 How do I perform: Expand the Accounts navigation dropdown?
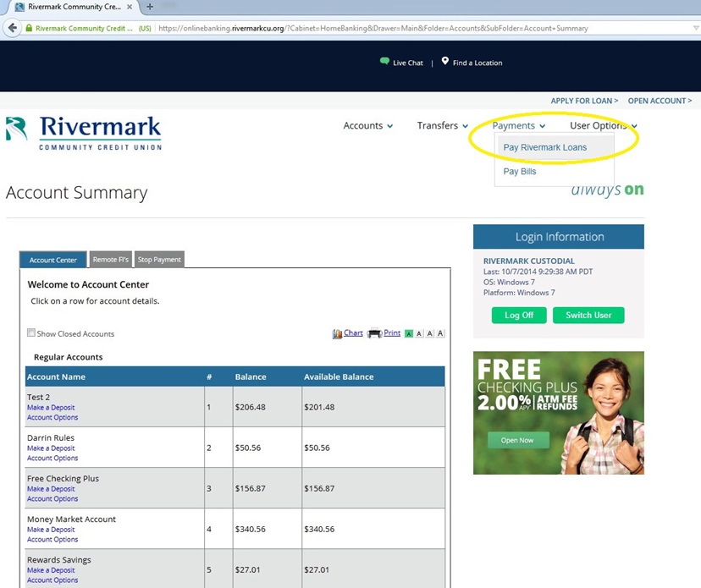(x=368, y=125)
